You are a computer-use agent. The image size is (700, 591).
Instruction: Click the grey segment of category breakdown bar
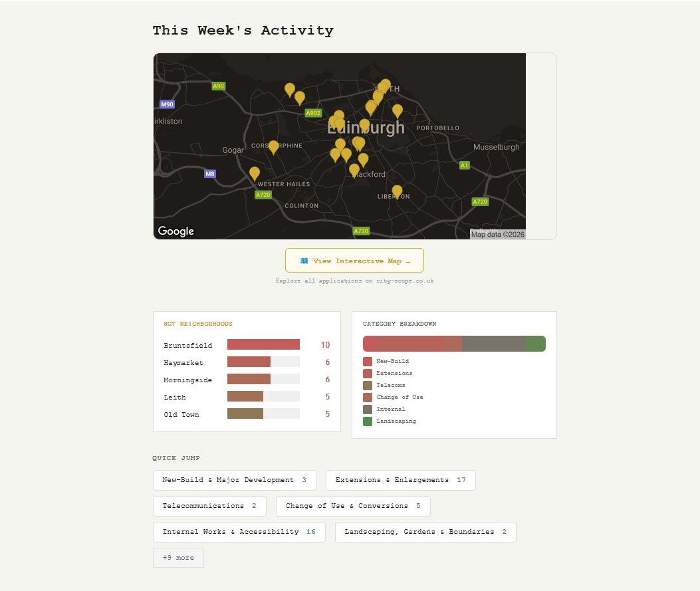[494, 344]
